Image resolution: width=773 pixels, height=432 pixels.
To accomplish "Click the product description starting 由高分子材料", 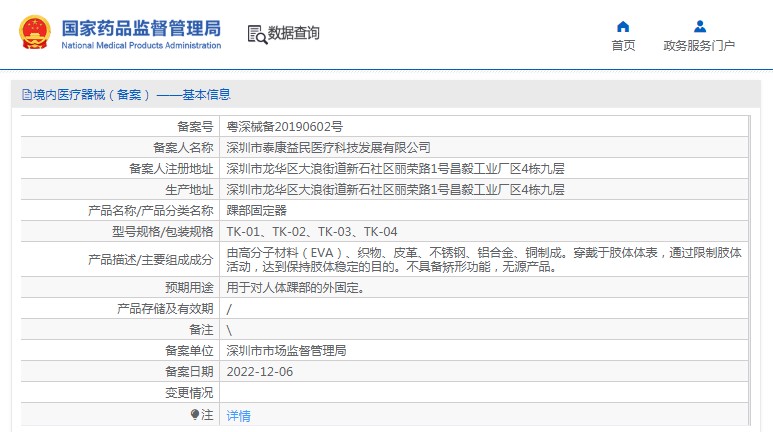I will 484,259.
